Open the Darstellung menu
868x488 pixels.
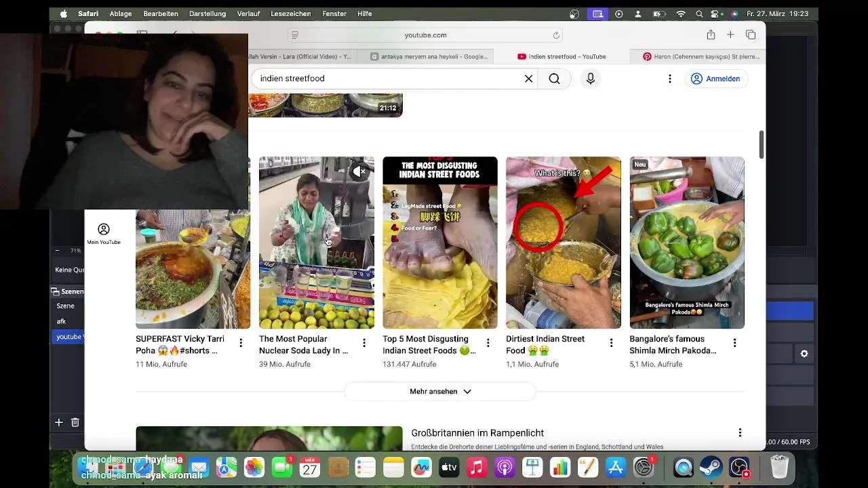click(208, 14)
